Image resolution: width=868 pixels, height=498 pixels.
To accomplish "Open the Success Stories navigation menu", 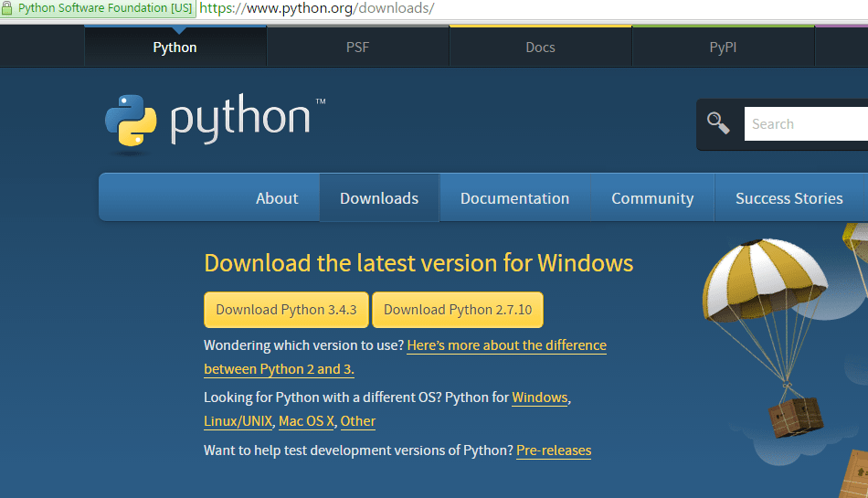I will (x=789, y=198).
